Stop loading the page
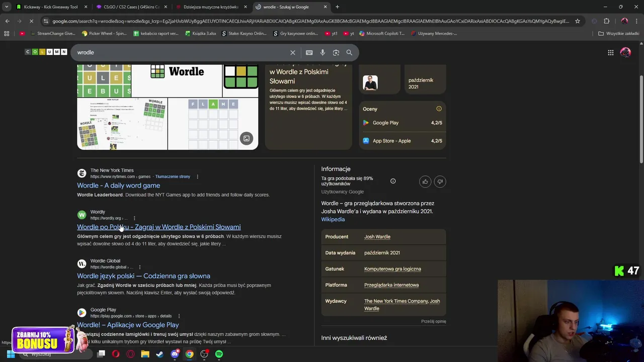 point(31,21)
